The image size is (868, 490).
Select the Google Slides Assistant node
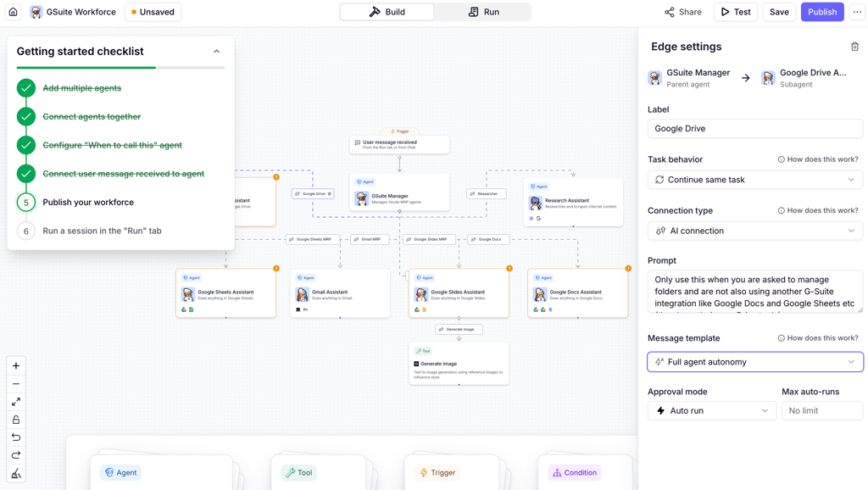click(x=459, y=293)
